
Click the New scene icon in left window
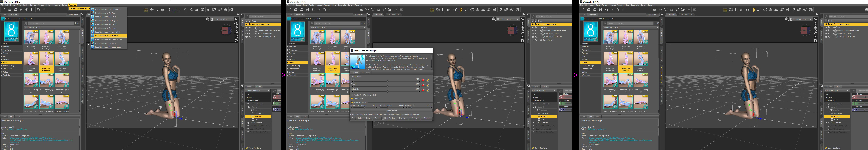(x=4, y=10)
